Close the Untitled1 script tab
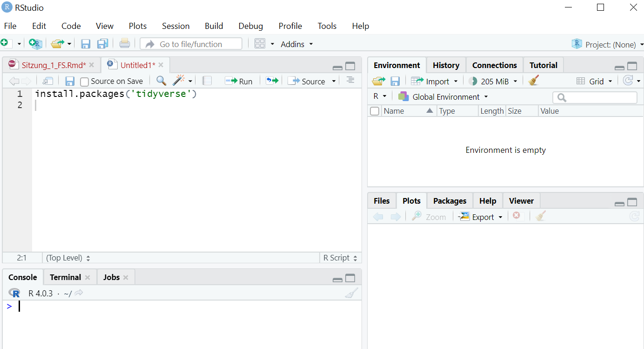Image resolution: width=644 pixels, height=349 pixels. tap(161, 65)
